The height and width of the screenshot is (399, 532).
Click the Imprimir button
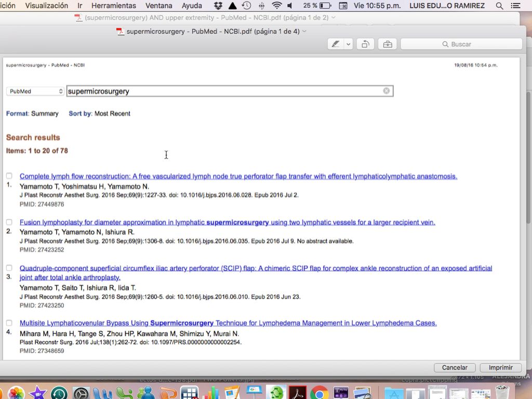pyautogui.click(x=500, y=367)
